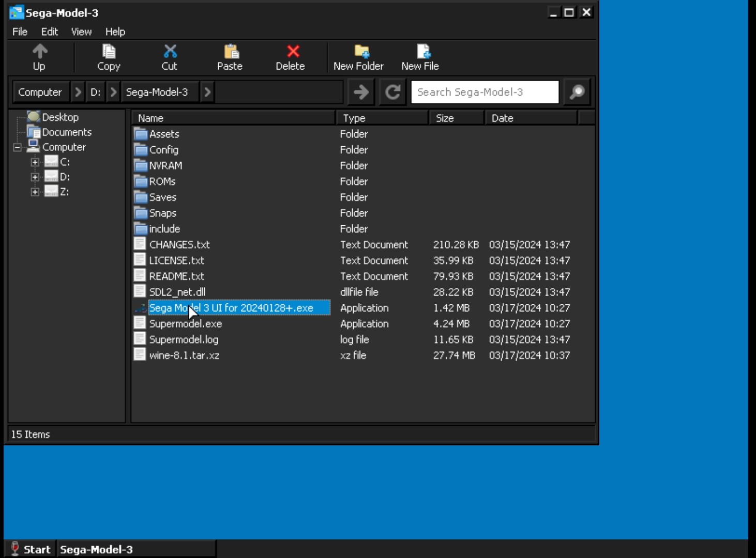Refresh the folder listing
Viewport: 756px width, 558px height.
pyautogui.click(x=392, y=92)
